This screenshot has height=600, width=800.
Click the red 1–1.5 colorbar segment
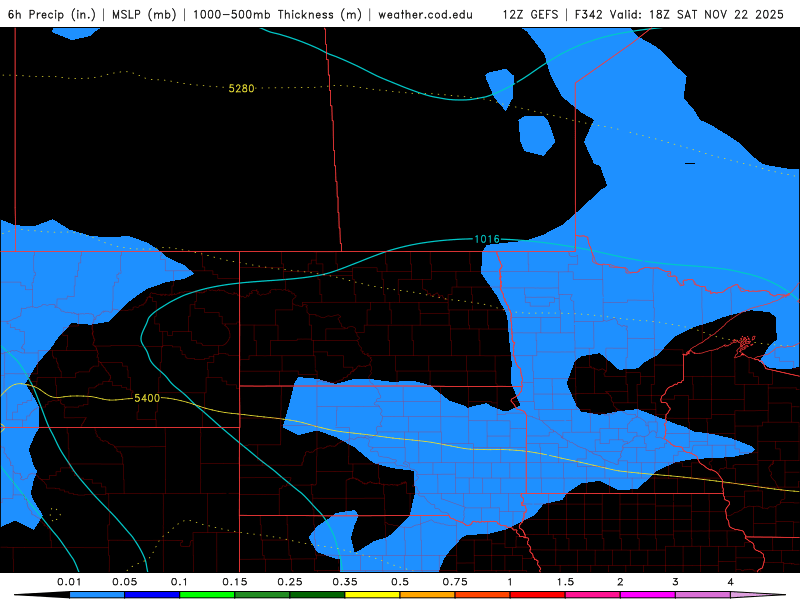click(538, 595)
